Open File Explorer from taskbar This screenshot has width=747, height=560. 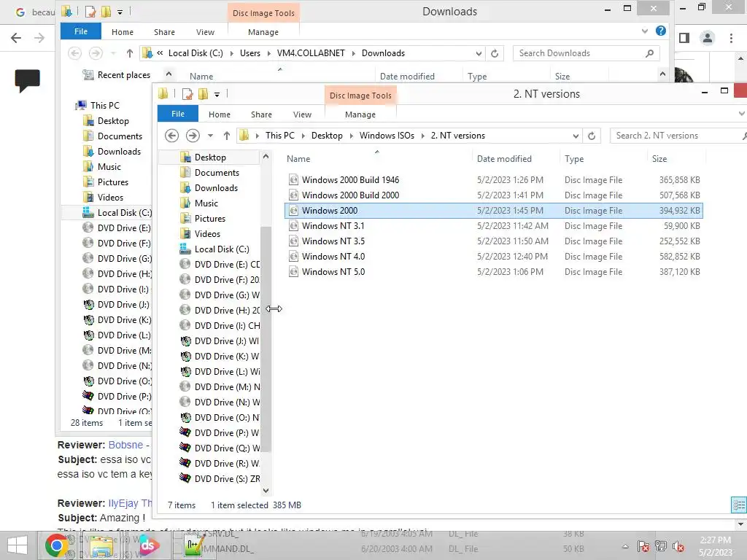[x=101, y=545]
